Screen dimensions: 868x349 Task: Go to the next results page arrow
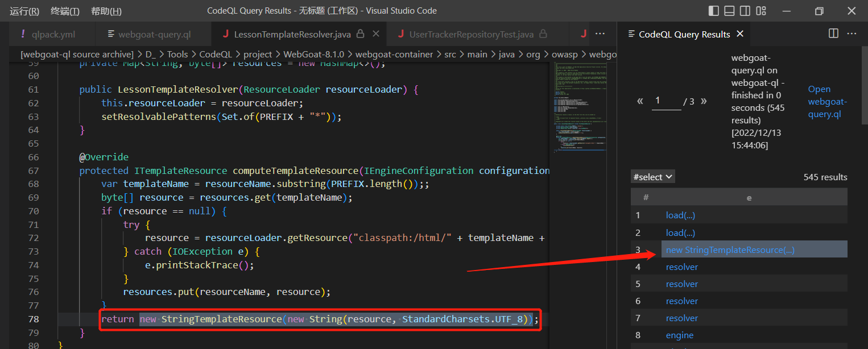pyautogui.click(x=704, y=101)
